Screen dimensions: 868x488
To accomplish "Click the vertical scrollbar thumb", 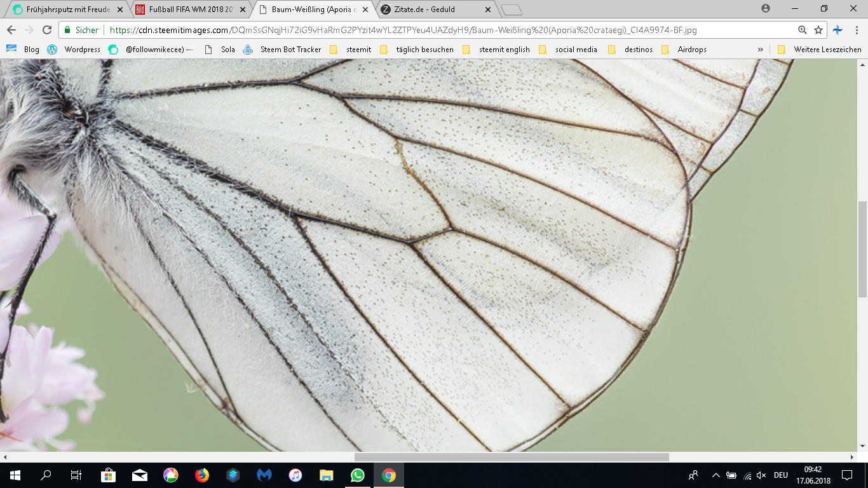I will click(x=862, y=249).
